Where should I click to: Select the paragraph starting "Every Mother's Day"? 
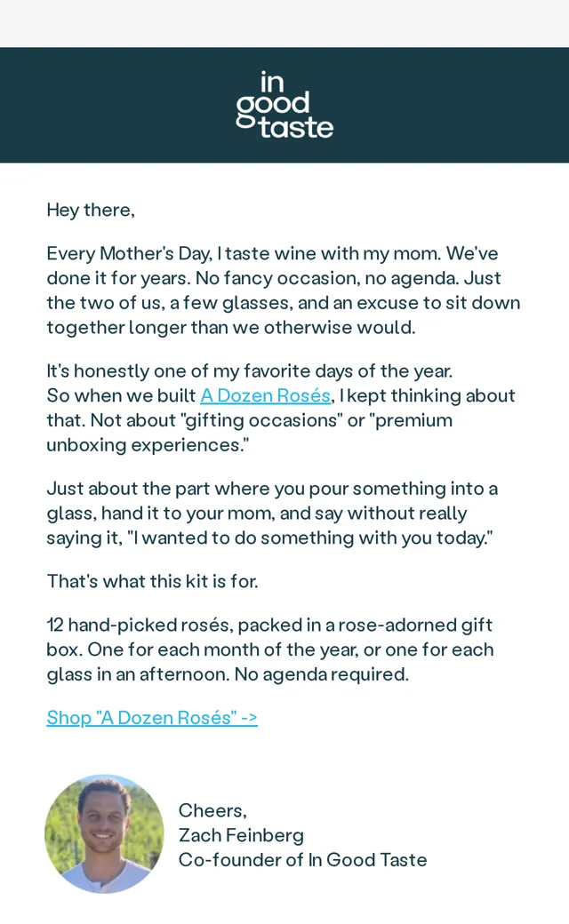[284, 291]
